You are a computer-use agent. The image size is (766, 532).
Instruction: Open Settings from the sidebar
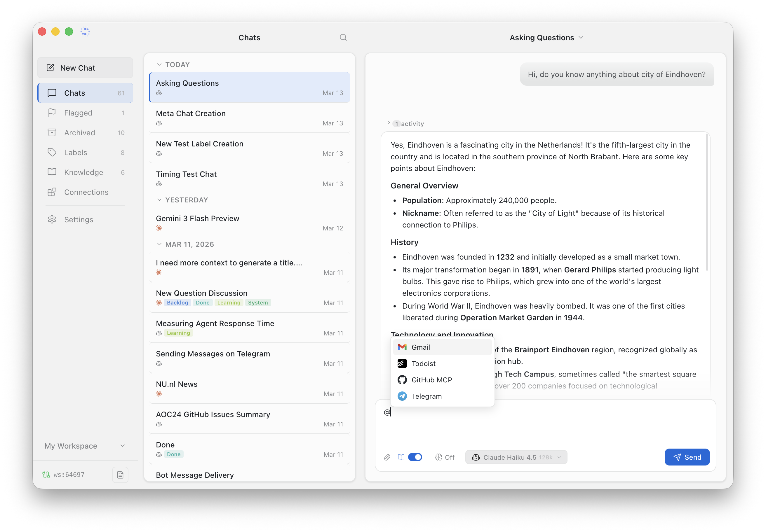[x=79, y=219]
